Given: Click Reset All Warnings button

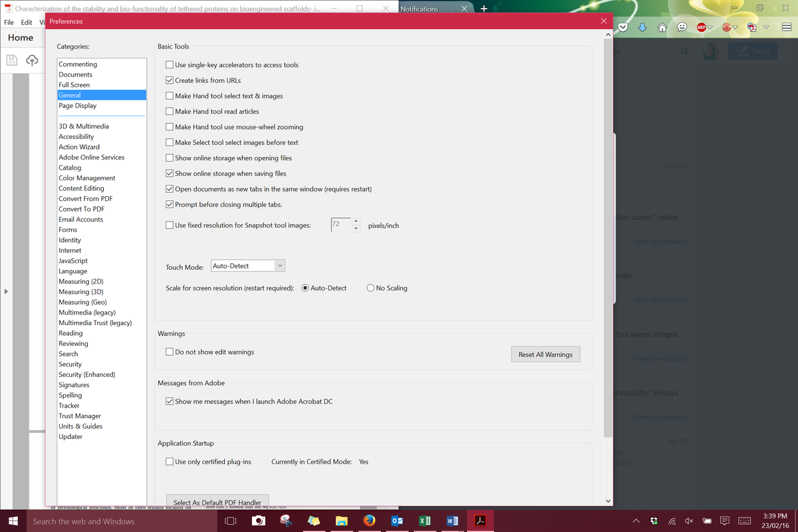Looking at the screenshot, I should pos(545,354).
